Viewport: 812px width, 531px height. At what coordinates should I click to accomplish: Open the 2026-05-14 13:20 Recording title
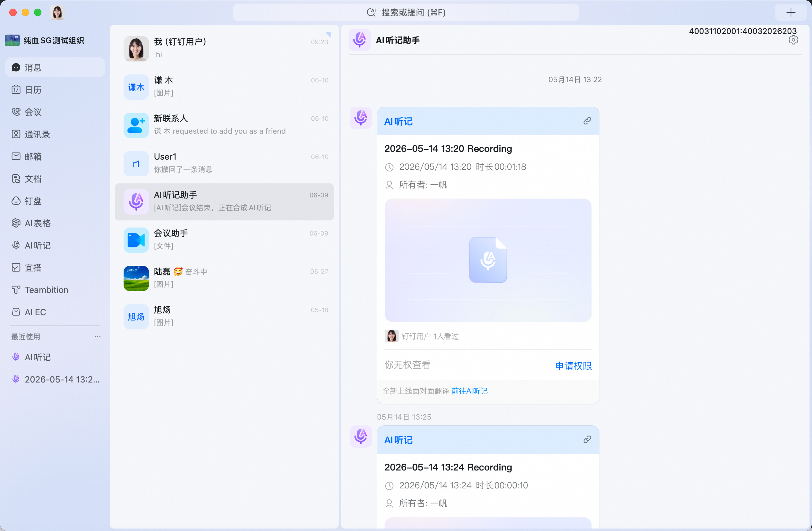pyautogui.click(x=448, y=149)
